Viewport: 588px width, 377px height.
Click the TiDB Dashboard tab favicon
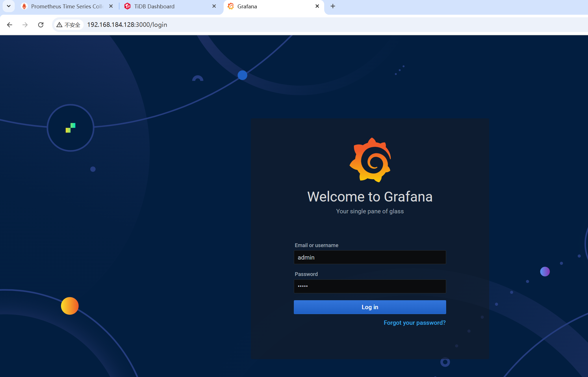click(127, 6)
